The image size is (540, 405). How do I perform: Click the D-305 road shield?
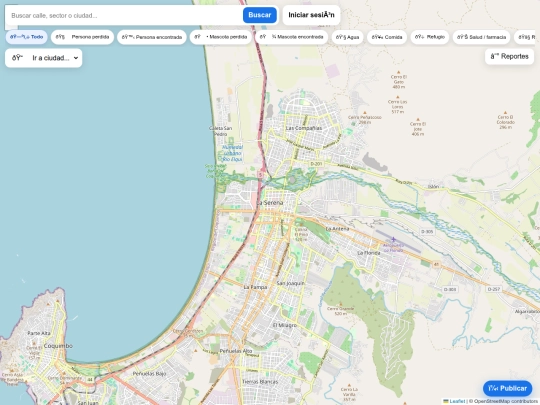click(x=427, y=232)
